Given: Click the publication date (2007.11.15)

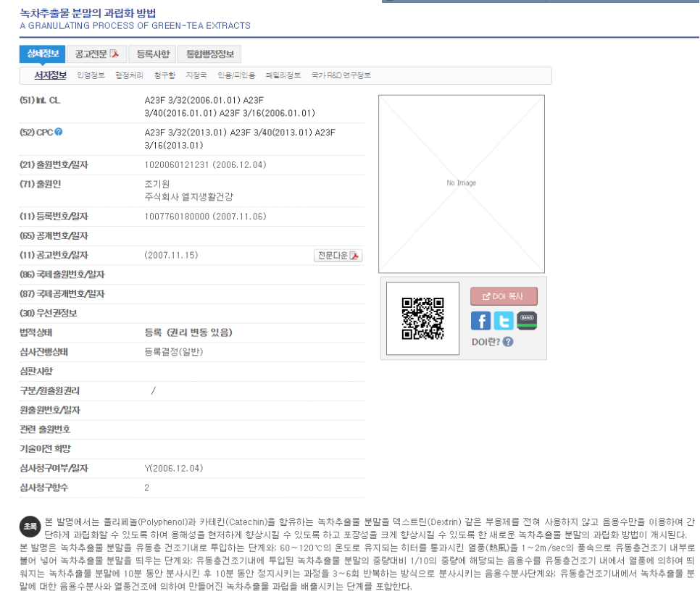Looking at the screenshot, I should point(171,255).
